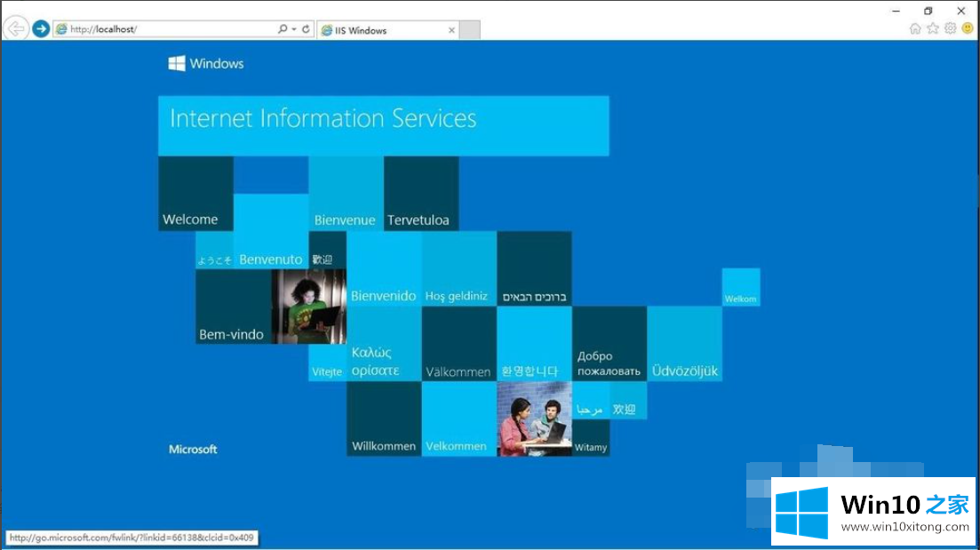The width and height of the screenshot is (980, 550).
Task: Click the Välkommen tile
Action: 459,344
